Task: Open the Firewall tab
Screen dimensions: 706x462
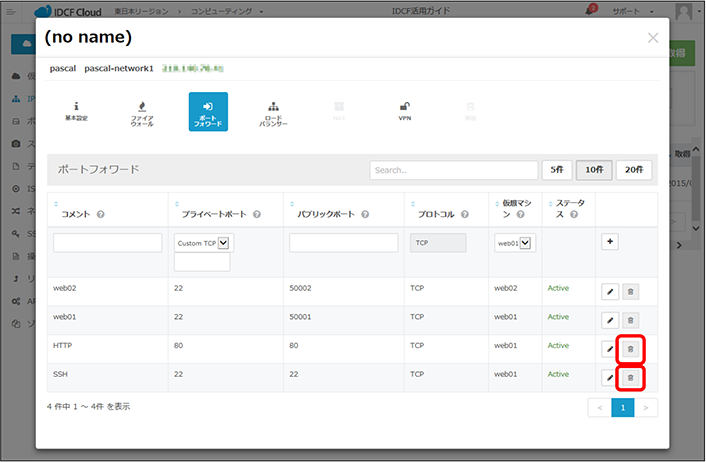Action: pos(142,111)
